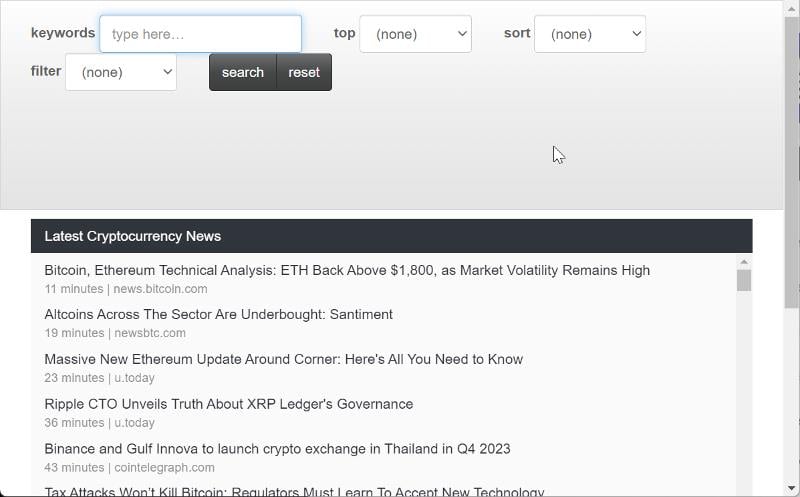The height and width of the screenshot is (497, 800).
Task: Click the reset button
Action: (x=304, y=72)
